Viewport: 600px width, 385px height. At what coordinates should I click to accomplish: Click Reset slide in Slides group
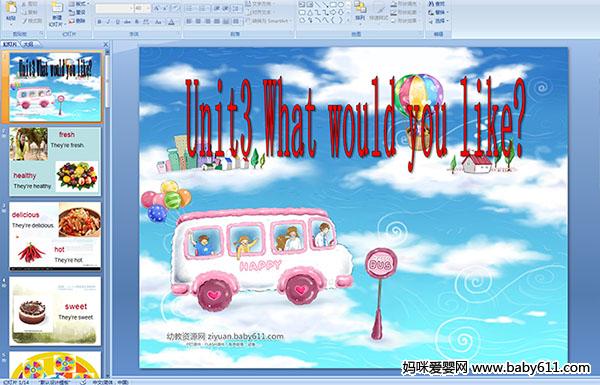(x=77, y=12)
